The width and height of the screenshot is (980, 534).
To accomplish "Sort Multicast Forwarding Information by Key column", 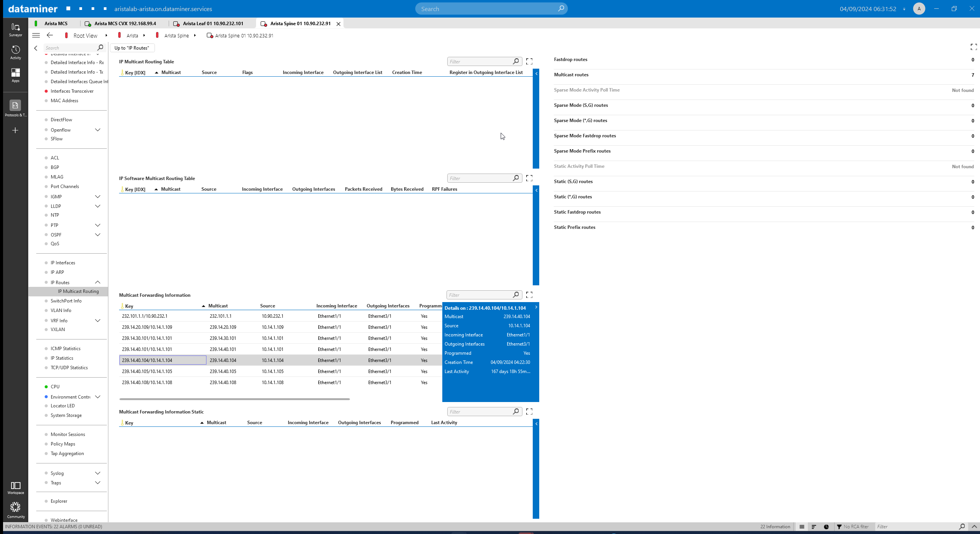I will 129,306.
